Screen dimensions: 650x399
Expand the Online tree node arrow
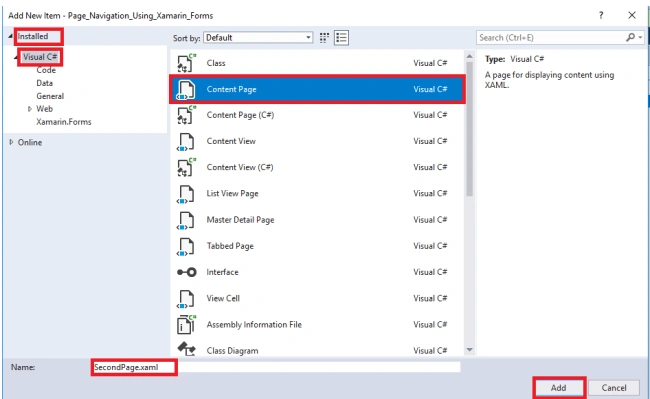pos(11,142)
